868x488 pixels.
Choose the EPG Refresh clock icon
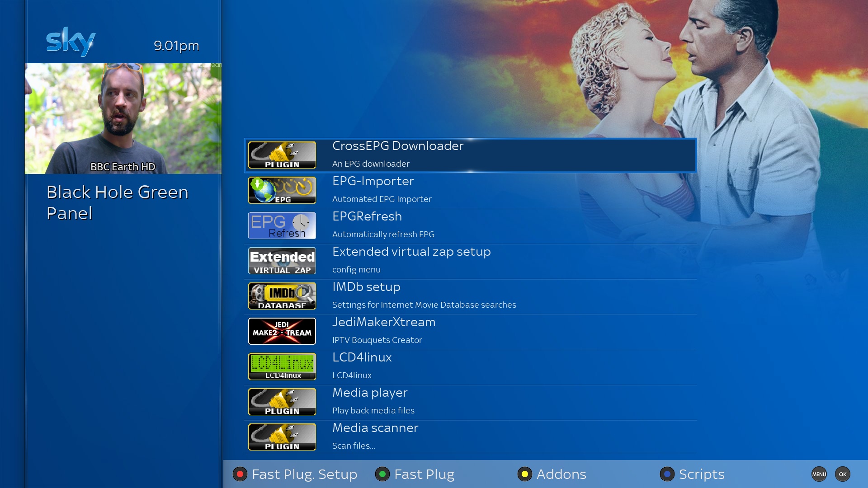[282, 225]
